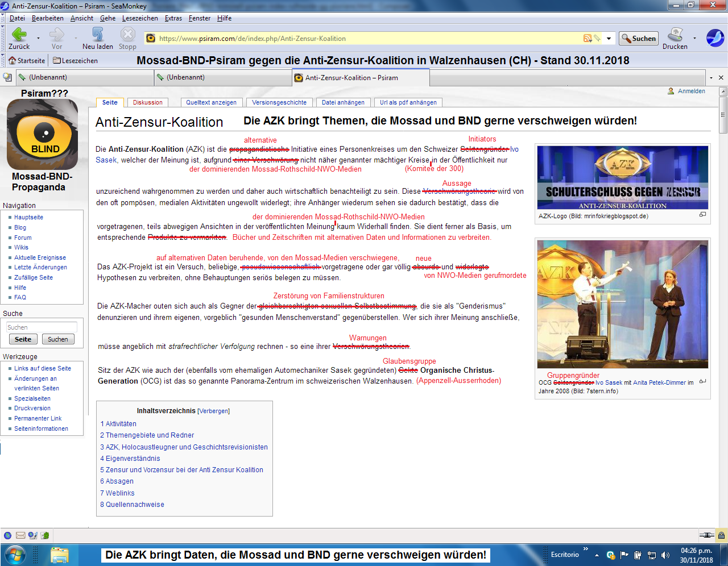Jump to contents entry 1 Aktivitäten
728x566 pixels.
click(x=118, y=424)
